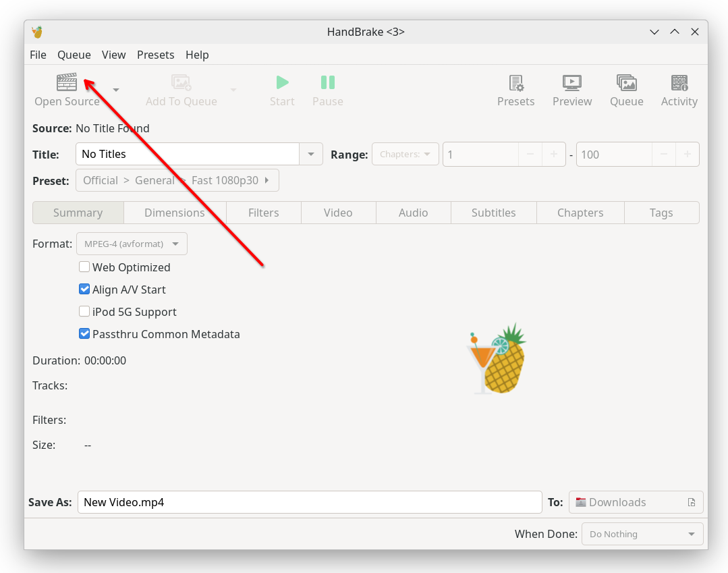The height and width of the screenshot is (573, 728).
Task: Show the Queue window icon
Action: coord(626,83)
